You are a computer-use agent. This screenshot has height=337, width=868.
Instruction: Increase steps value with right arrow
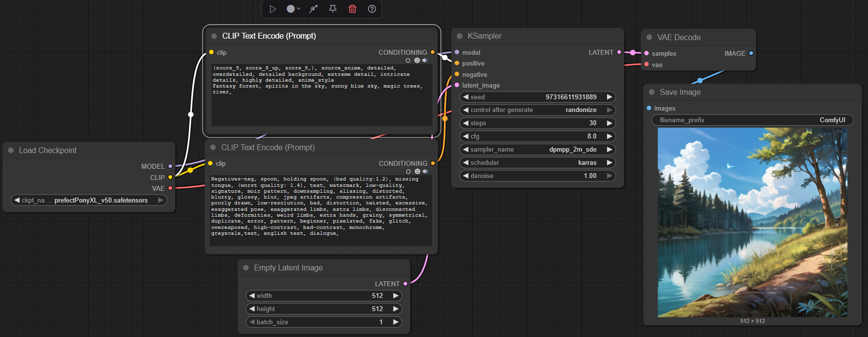(x=610, y=123)
